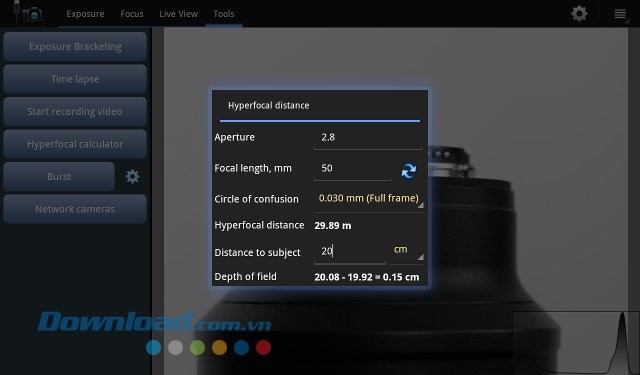The width and height of the screenshot is (640, 375).
Task: Open the settings gear in top bar
Action: pos(579,13)
